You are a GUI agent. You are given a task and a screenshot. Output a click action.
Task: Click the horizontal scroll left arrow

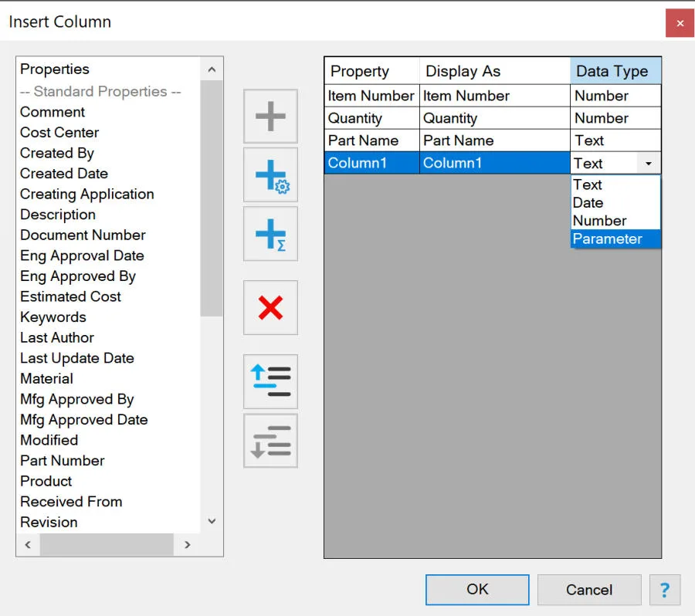pyautogui.click(x=28, y=544)
